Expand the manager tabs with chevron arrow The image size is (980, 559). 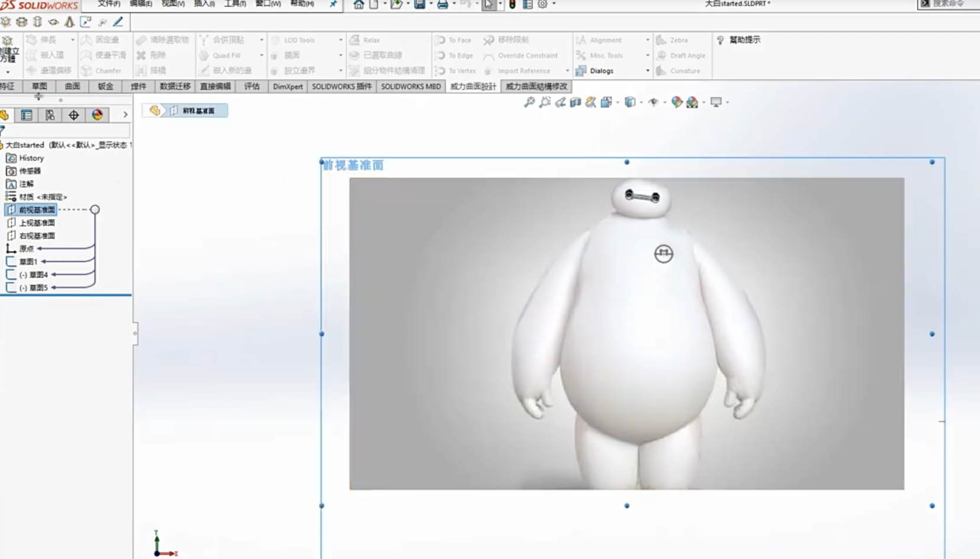(125, 115)
